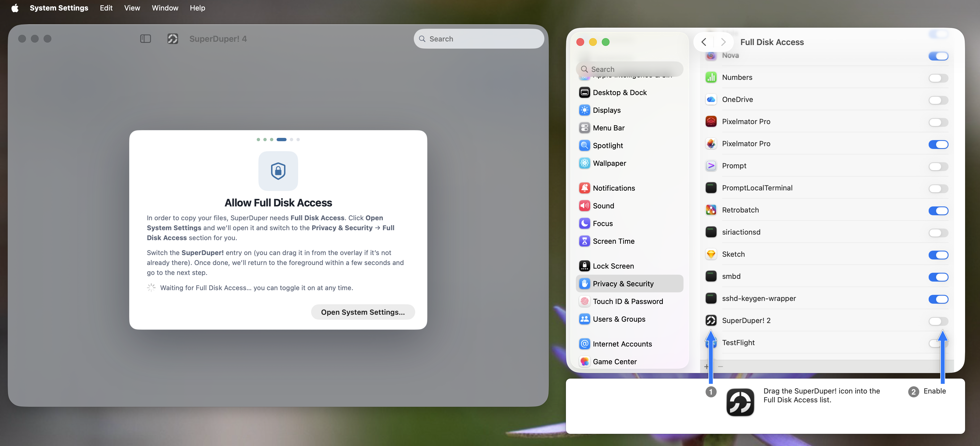Click the large SuperDuper! icon in the overlay
This screenshot has height=446, width=980.
[740, 402]
